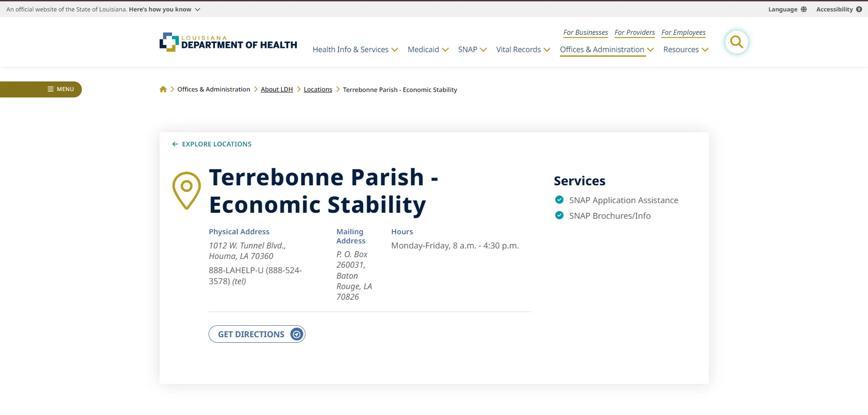Image resolution: width=868 pixels, height=415 pixels.
Task: Click the compass icon in Get Directions
Action: tap(297, 334)
